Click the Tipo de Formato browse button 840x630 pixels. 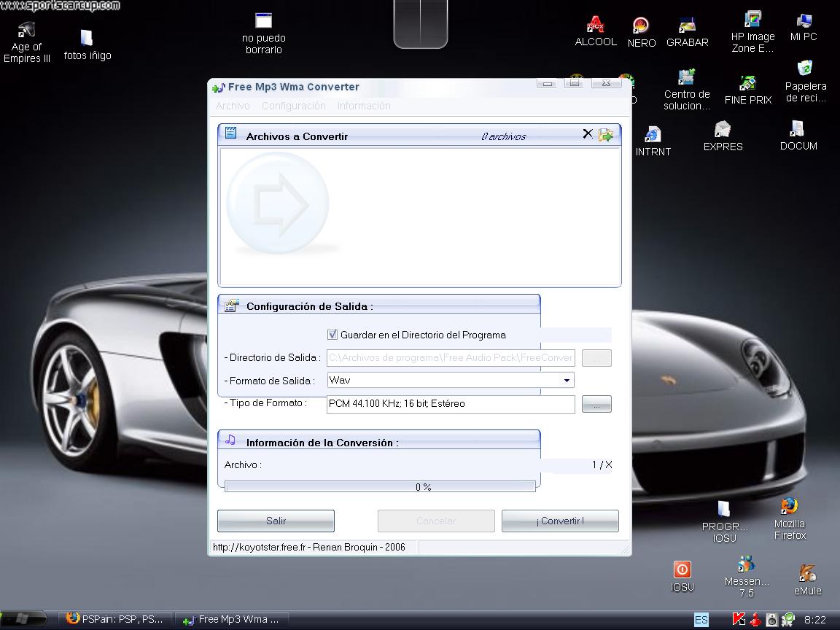pos(596,405)
